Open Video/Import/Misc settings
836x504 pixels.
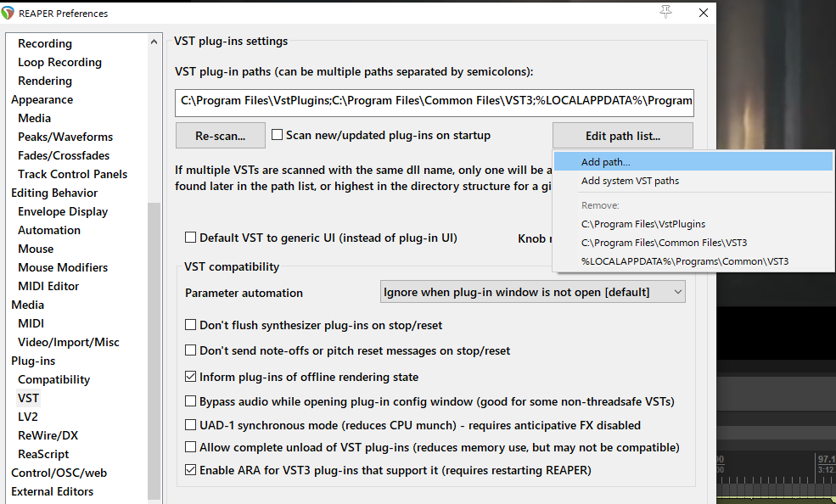pos(68,341)
